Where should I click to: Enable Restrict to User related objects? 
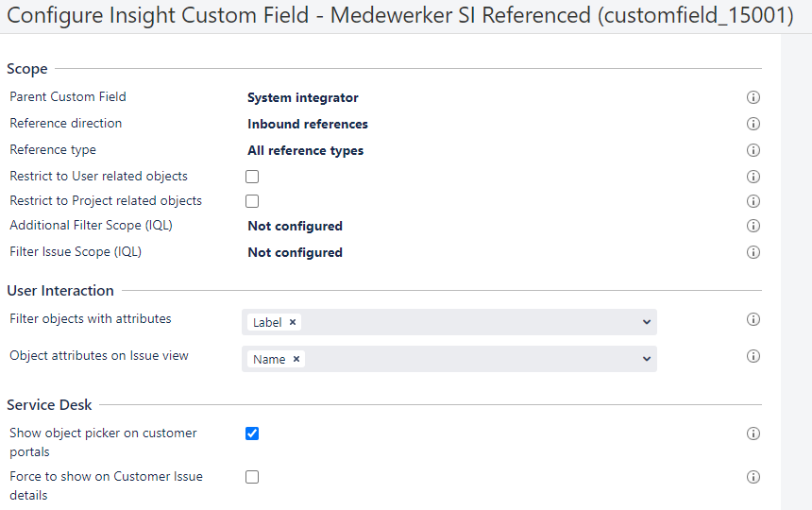(x=252, y=177)
